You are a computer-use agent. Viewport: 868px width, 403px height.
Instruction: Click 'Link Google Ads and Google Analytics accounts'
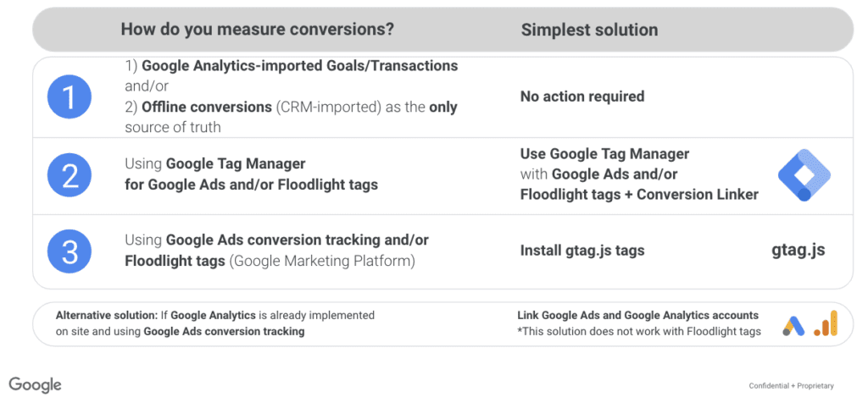tap(637, 315)
